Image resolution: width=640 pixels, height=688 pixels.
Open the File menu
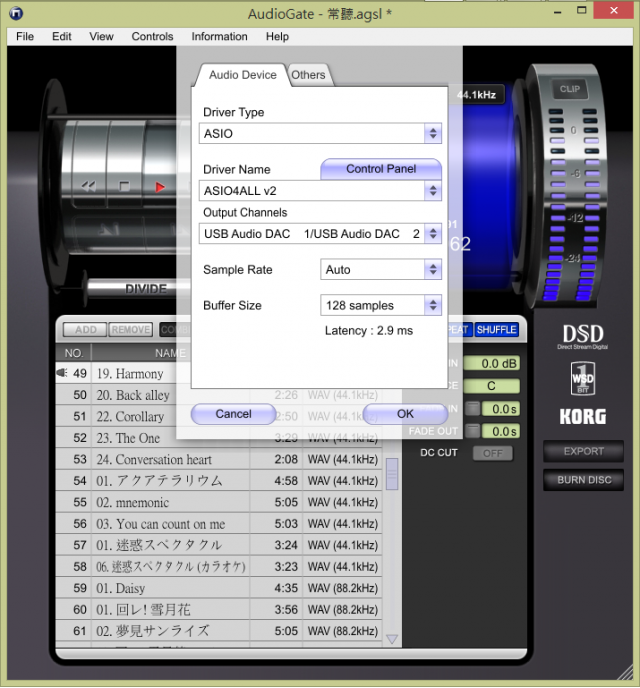coord(25,36)
